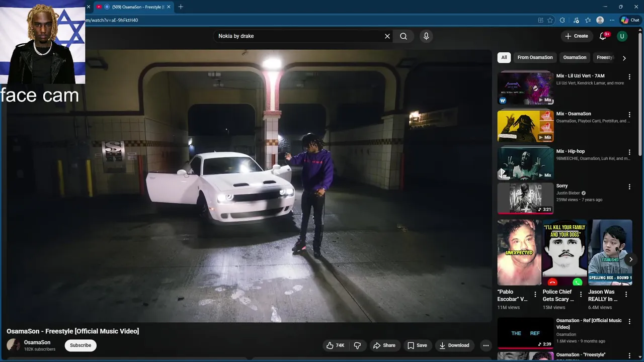Open options for Mix - OsamaSon
Viewport: 644px width, 362px height.
[x=629, y=115]
